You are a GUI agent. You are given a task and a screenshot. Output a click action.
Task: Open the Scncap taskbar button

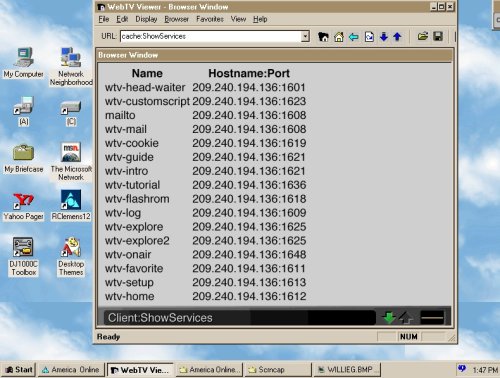tap(278, 370)
